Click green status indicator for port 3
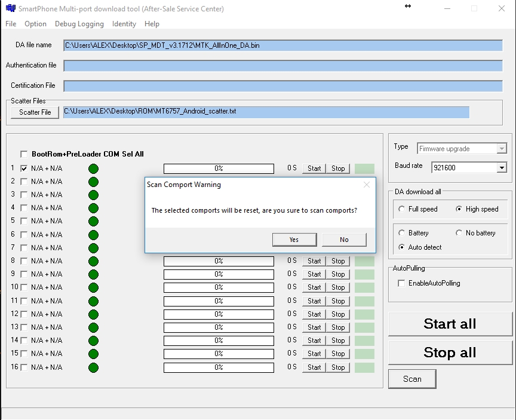 (x=93, y=195)
